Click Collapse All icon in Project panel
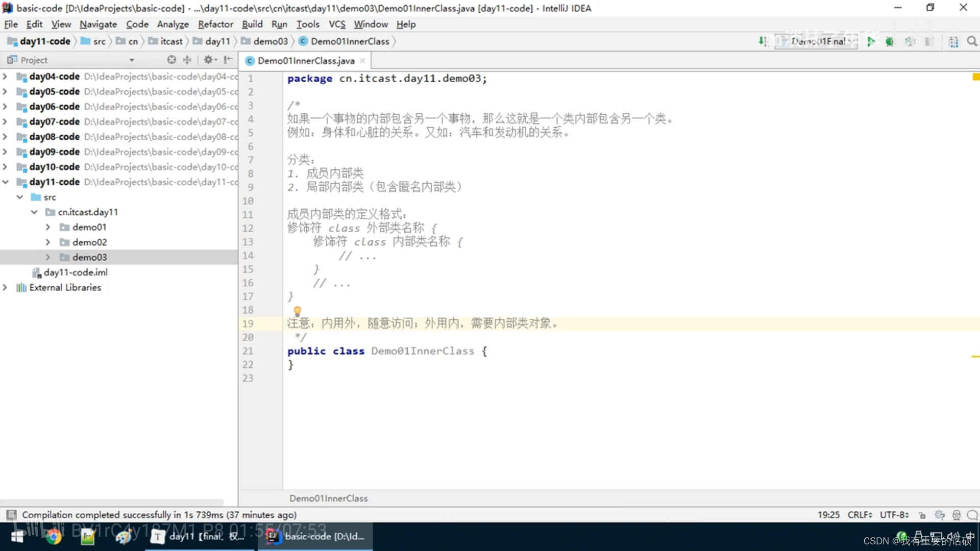Screen dimensions: 980x551 (187, 60)
